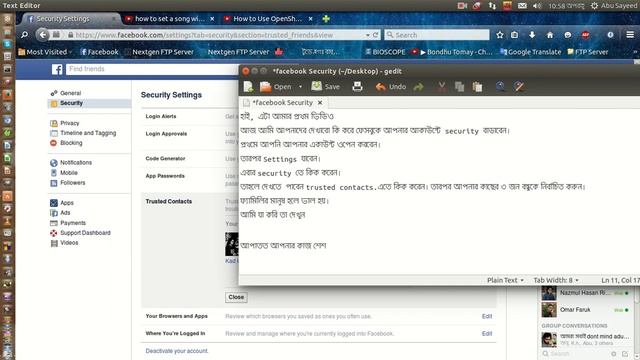Viewport: 640px width, 360px height.
Task: Show Firefox bookmarks list icon
Action: (515, 35)
